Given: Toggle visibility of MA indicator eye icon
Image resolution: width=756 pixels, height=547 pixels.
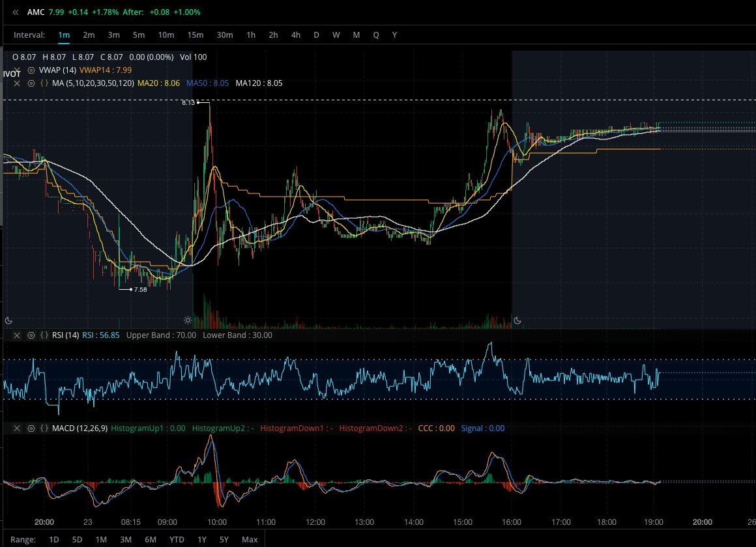Looking at the screenshot, I should tap(31, 83).
